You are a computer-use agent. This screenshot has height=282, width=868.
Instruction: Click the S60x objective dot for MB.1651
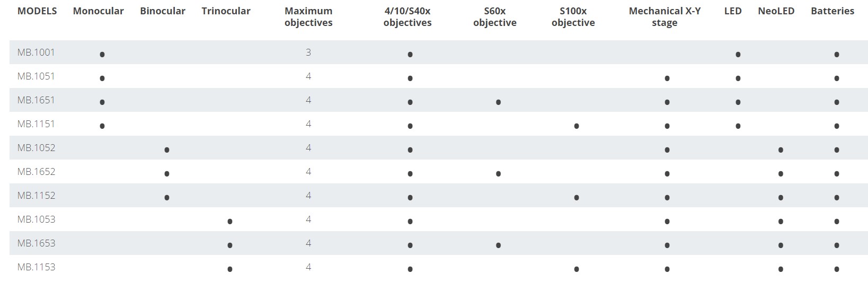(x=498, y=102)
